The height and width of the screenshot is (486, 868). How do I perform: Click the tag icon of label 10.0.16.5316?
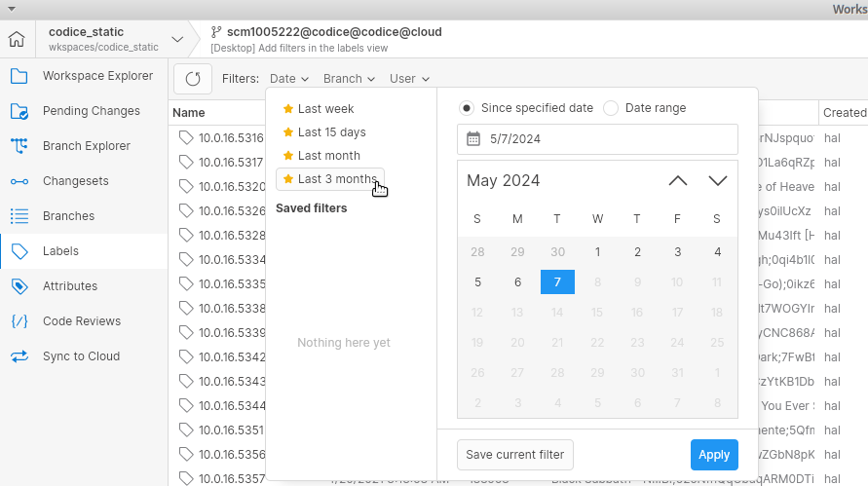[186, 138]
